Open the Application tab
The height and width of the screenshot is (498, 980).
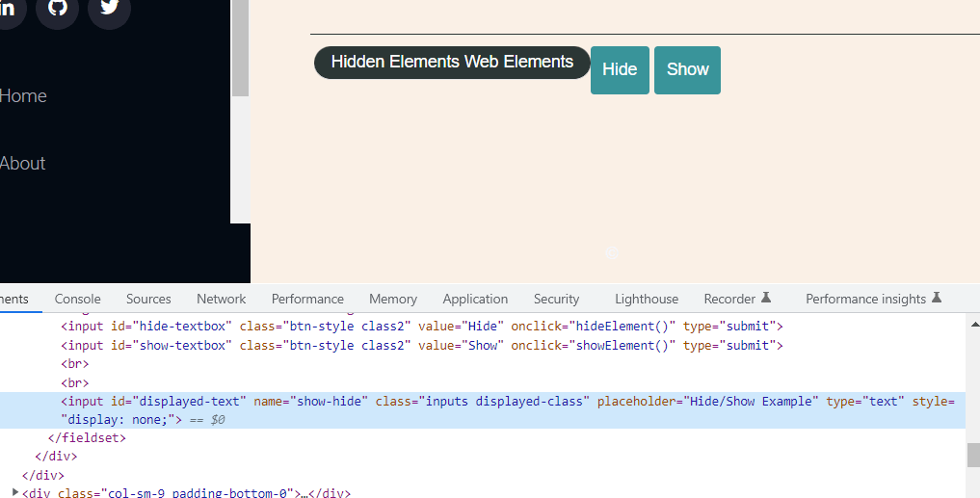(x=475, y=299)
